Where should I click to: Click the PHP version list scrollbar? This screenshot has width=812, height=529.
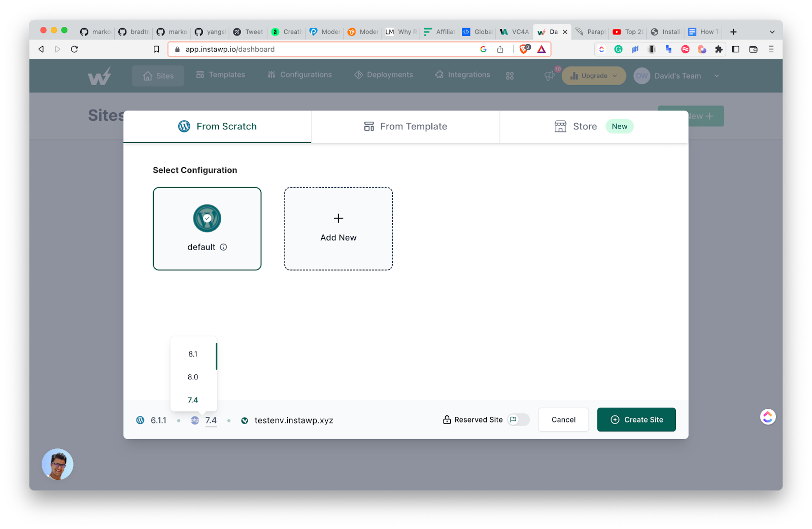216,356
